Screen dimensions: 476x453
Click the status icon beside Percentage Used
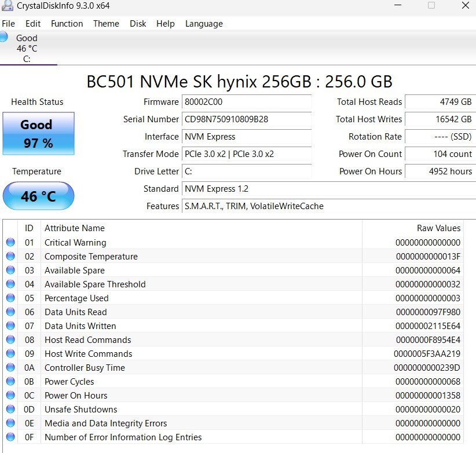point(10,298)
